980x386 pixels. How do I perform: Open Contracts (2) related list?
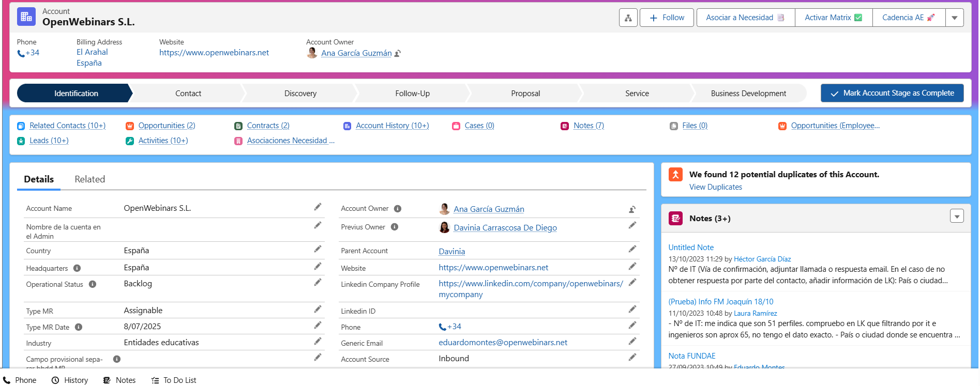(268, 126)
